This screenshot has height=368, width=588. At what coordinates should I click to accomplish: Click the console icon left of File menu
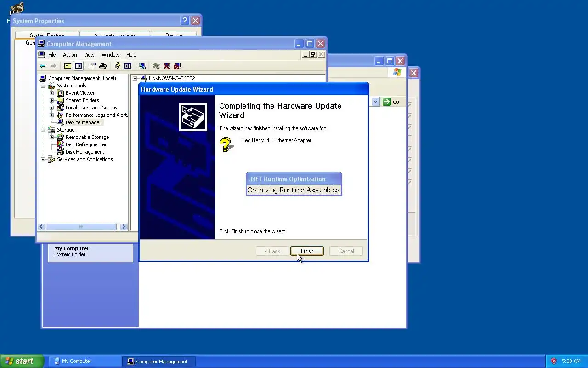point(42,55)
